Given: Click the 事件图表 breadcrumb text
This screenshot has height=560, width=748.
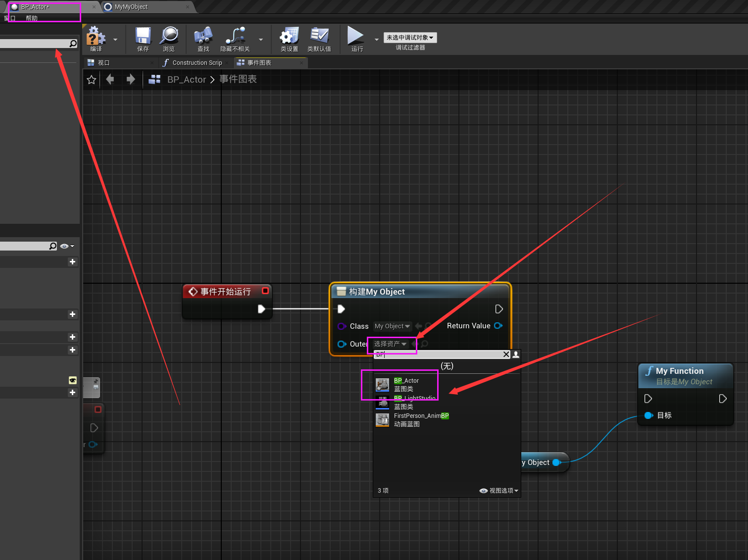Looking at the screenshot, I should coord(238,79).
